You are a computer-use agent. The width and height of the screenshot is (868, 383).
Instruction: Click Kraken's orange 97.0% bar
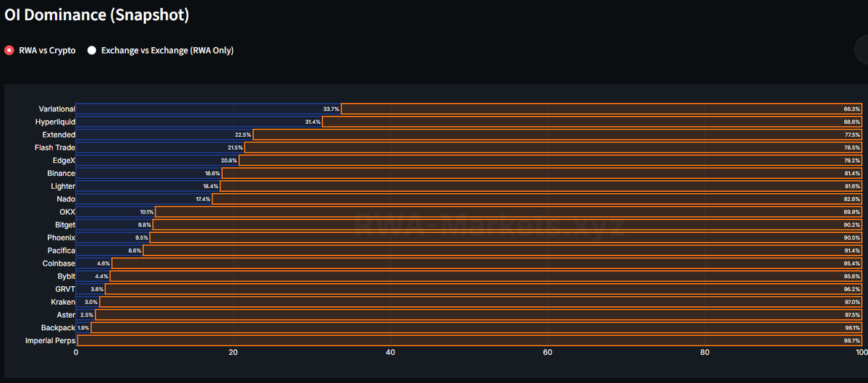481,302
